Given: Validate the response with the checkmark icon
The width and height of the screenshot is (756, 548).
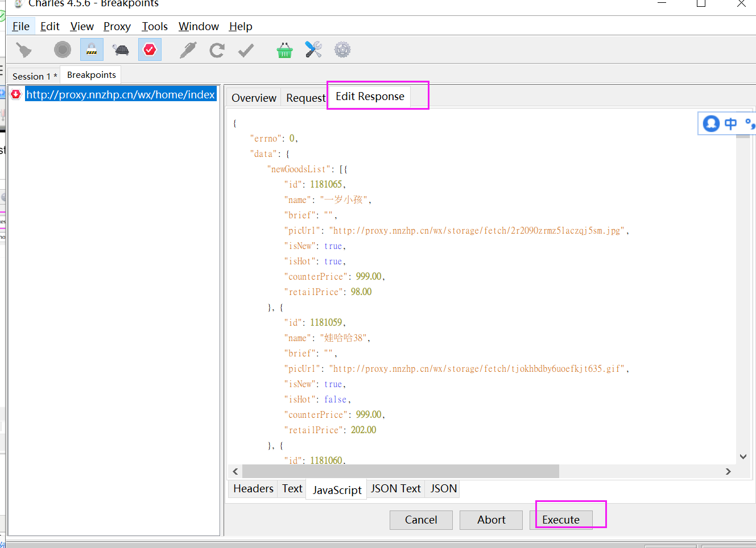Looking at the screenshot, I should tap(246, 50).
